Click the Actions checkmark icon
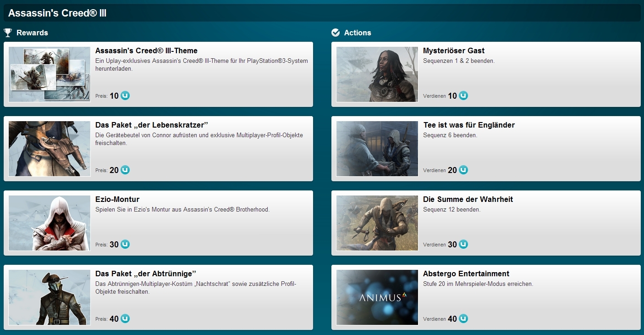Image resolution: width=644 pixels, height=335 pixels. pyautogui.click(x=336, y=33)
